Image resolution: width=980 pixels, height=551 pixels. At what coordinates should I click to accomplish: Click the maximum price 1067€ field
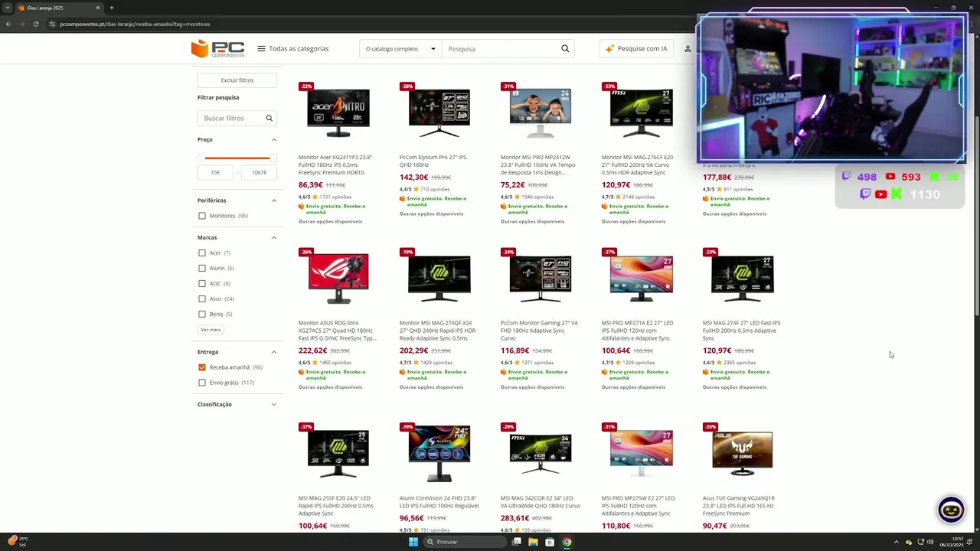tap(259, 173)
